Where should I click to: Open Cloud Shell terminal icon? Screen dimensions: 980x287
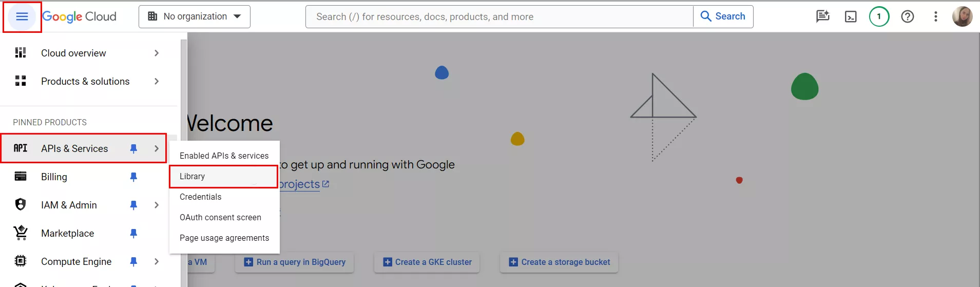click(x=851, y=17)
